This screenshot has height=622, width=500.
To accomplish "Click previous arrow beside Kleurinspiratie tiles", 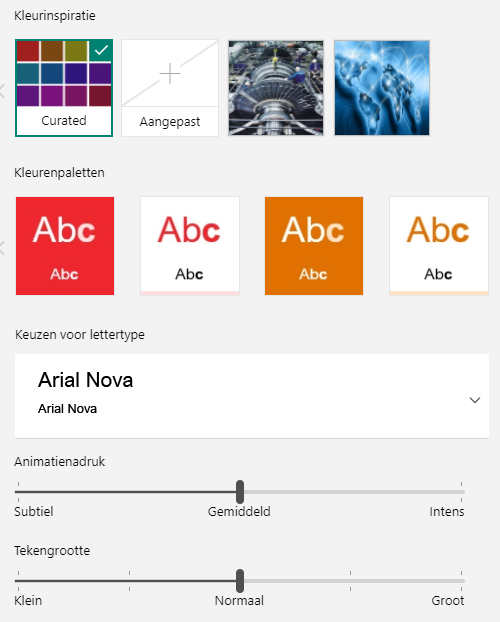I will point(2,91).
